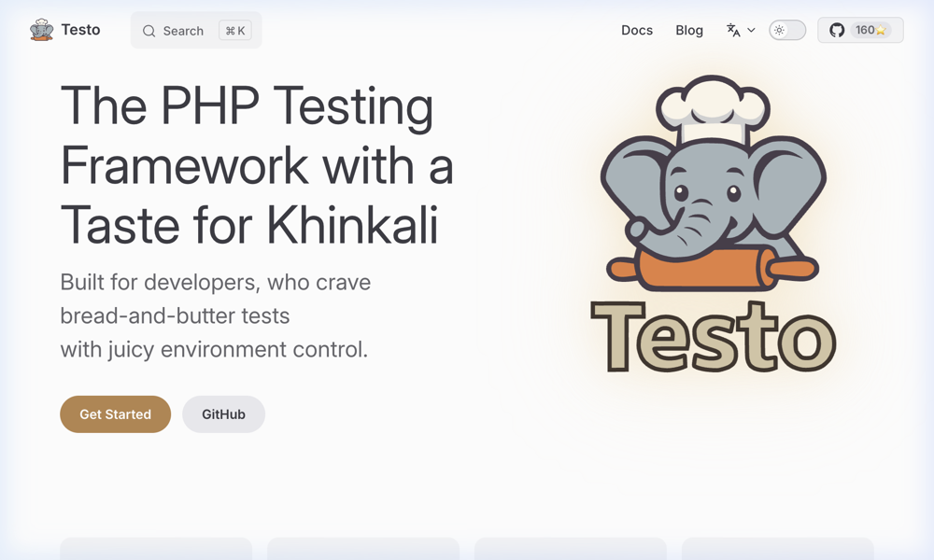The height and width of the screenshot is (560, 934).
Task: Click the GitHub octocat icon in the navbar
Action: pyautogui.click(x=837, y=30)
